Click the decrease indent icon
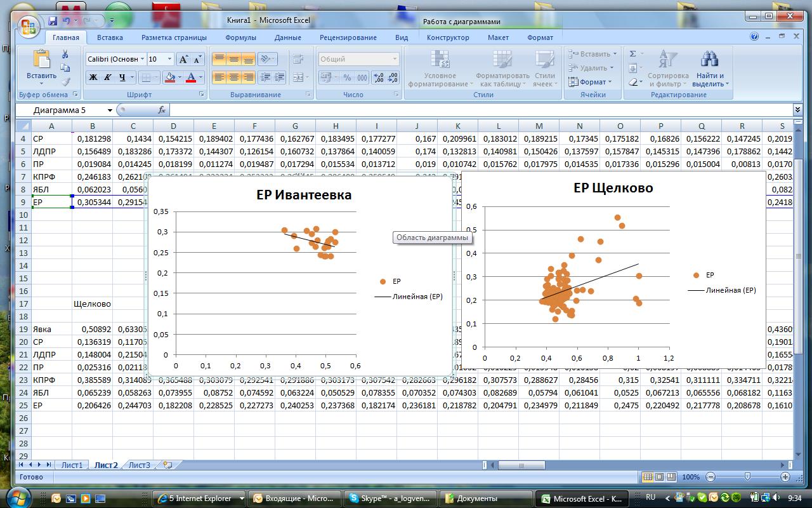 pyautogui.click(x=266, y=77)
